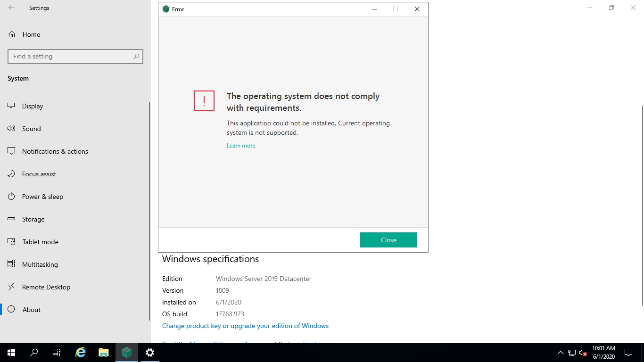Click the Display monitor icon
The height and width of the screenshot is (362, 644).
tap(11, 106)
